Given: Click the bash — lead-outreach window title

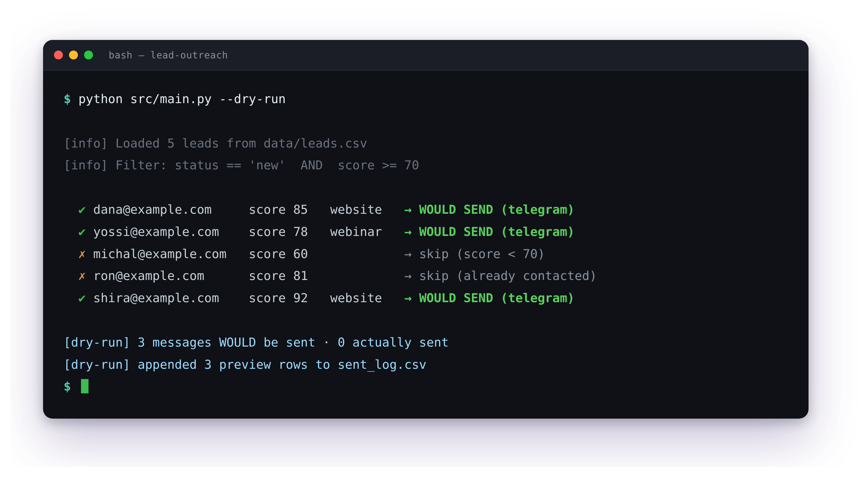Looking at the screenshot, I should 168,55.
